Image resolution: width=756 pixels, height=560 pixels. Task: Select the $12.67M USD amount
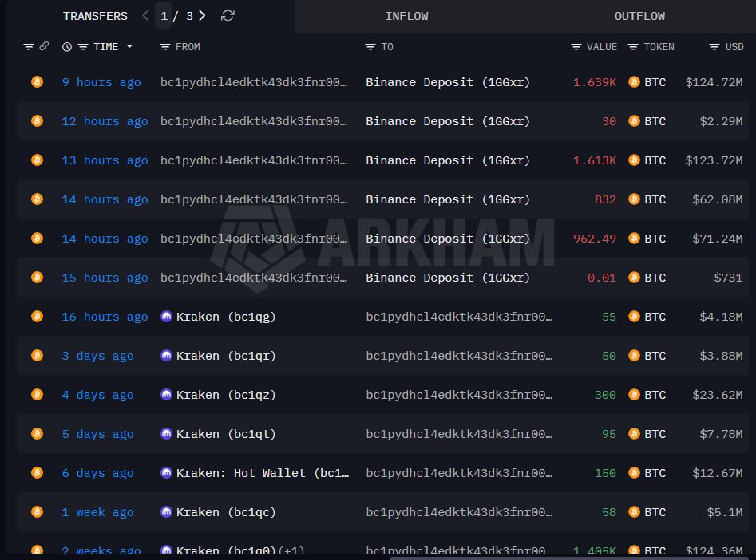[718, 473]
